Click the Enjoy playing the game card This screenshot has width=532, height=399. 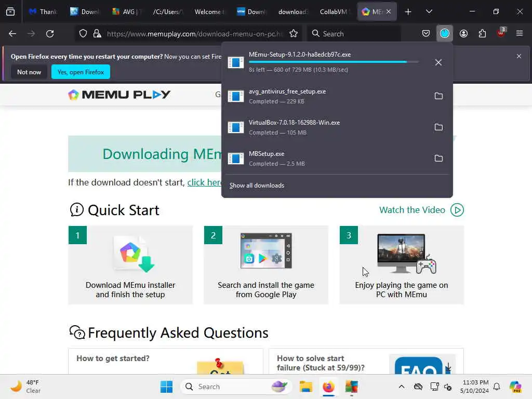(x=402, y=264)
